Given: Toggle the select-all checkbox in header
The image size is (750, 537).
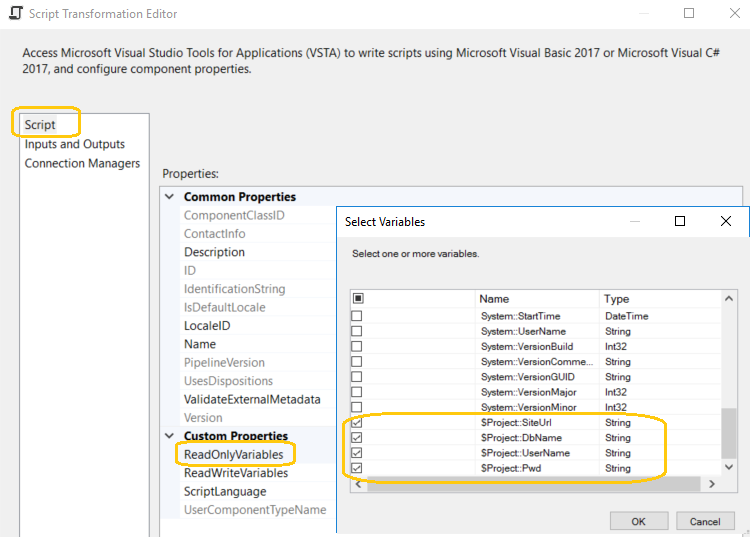Looking at the screenshot, I should point(358,298).
